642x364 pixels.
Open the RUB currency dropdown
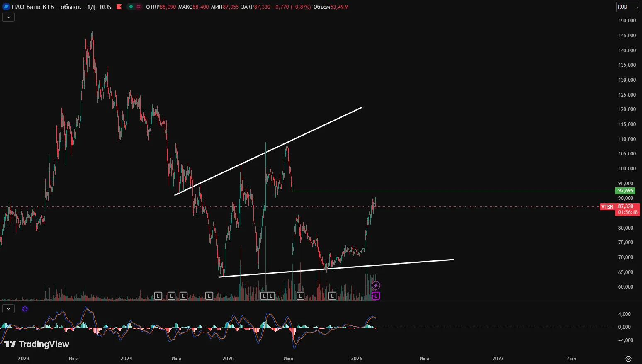[x=628, y=7]
